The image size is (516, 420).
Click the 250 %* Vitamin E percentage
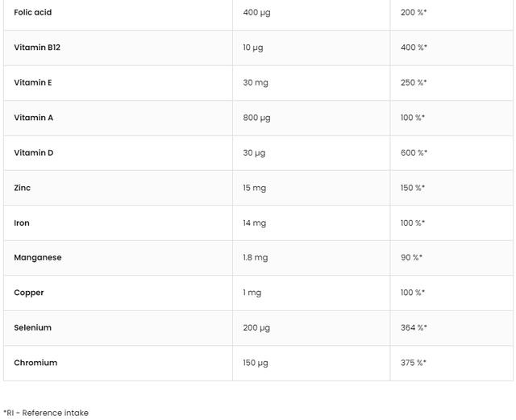pos(414,82)
